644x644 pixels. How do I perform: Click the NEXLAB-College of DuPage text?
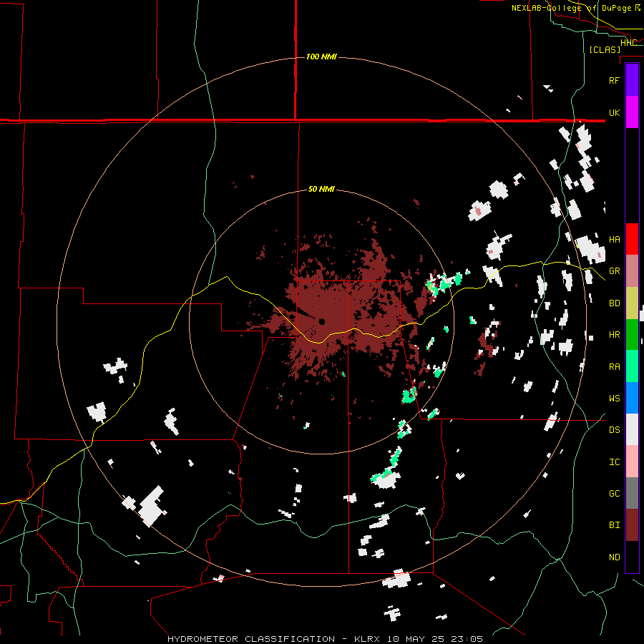click(571, 8)
